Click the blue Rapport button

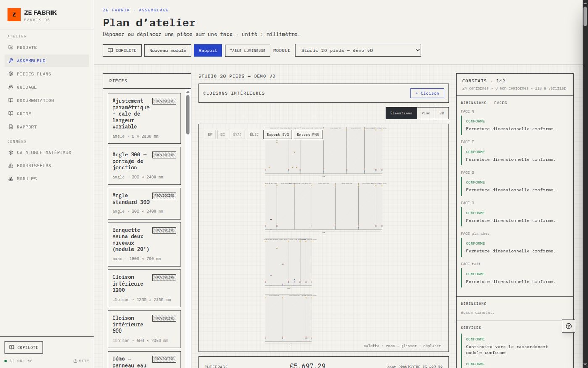coord(208,50)
